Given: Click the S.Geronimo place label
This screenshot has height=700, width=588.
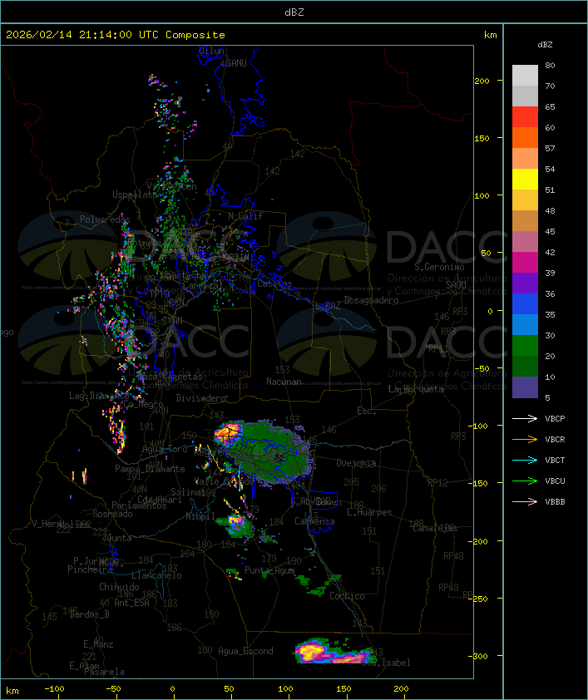Looking at the screenshot, I should coord(439,267).
